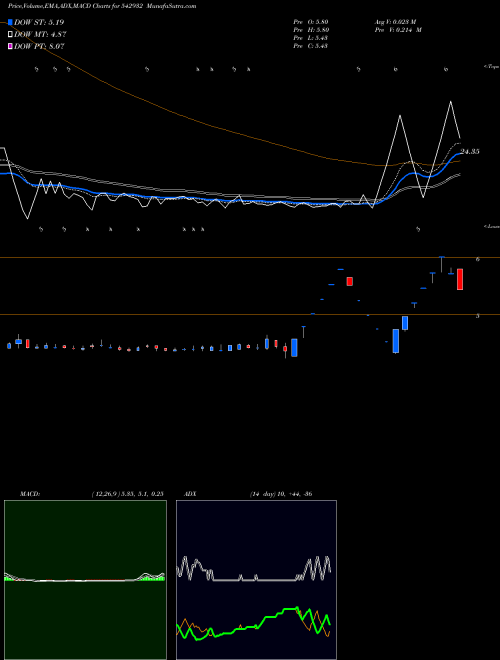Click the MACD panel heading
The image size is (500, 660).
(x=30, y=494)
